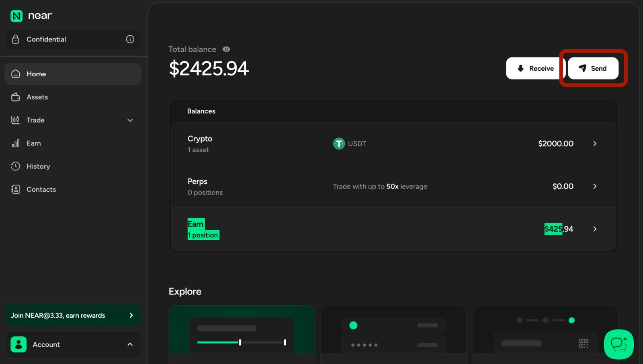643x364 pixels.
Task: Click the Receive button
Action: 536,68
